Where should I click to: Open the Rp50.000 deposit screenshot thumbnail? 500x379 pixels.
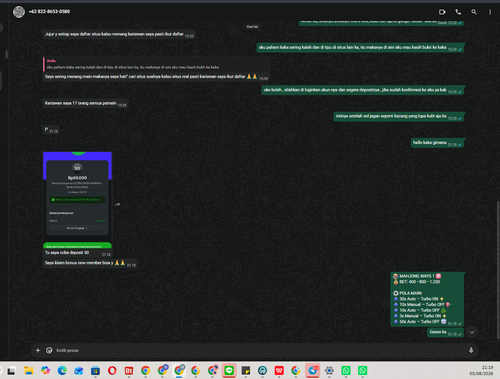coord(77,200)
